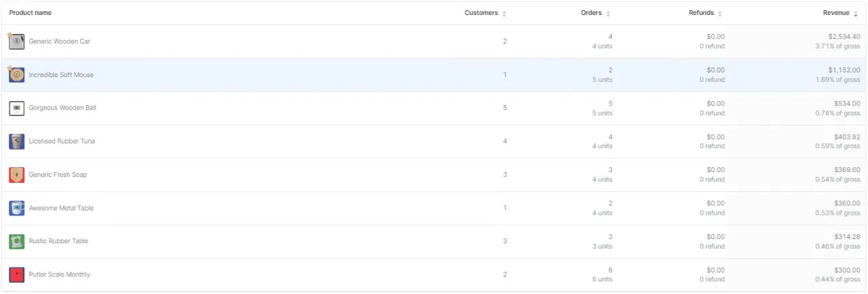
Task: Click the Licensed Rubber Tuna product icon
Action: tap(17, 141)
